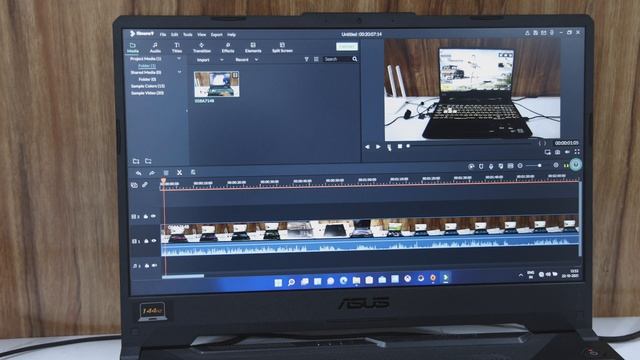The height and width of the screenshot is (360, 640).
Task: Open the Record dropdown
Action: point(247,60)
